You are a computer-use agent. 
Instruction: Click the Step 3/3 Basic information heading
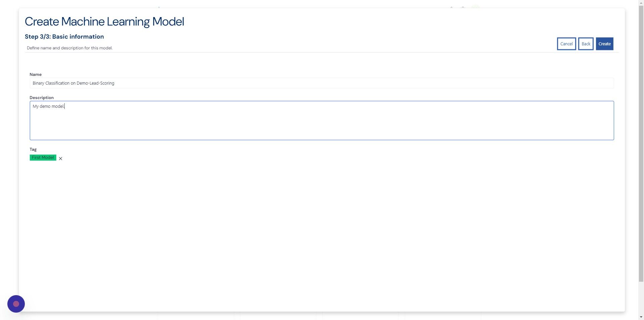(64, 37)
